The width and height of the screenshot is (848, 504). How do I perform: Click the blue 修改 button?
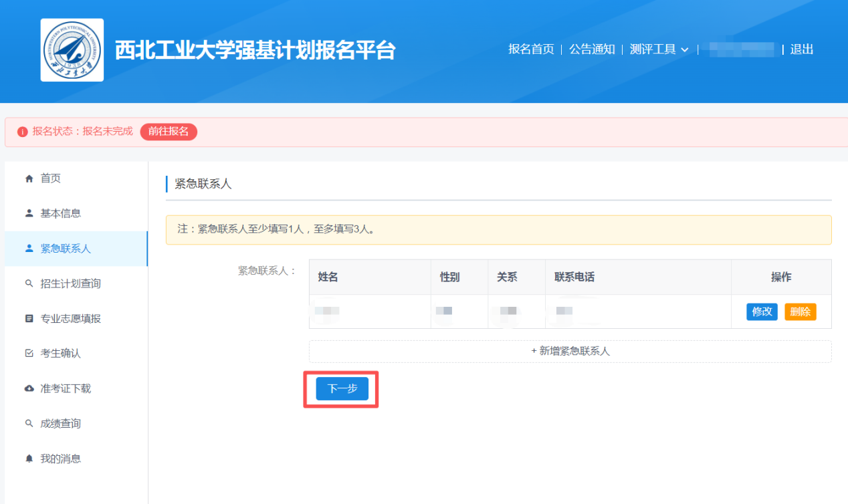point(762,311)
